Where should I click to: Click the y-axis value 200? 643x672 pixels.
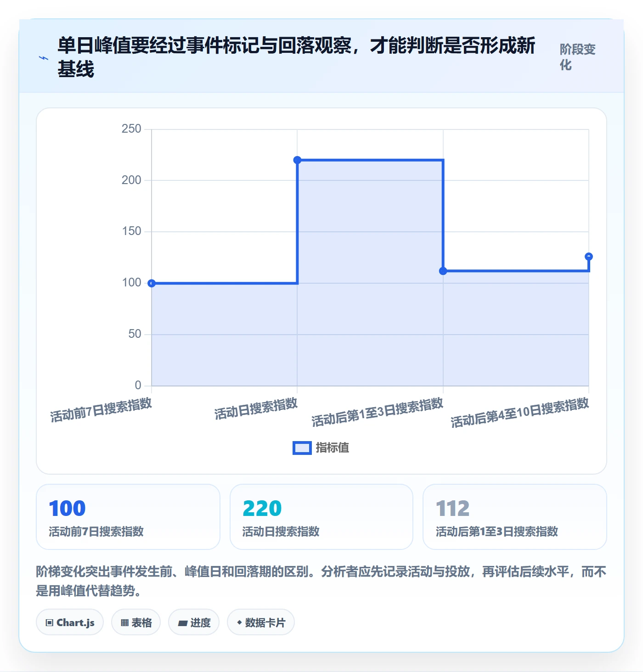point(131,180)
